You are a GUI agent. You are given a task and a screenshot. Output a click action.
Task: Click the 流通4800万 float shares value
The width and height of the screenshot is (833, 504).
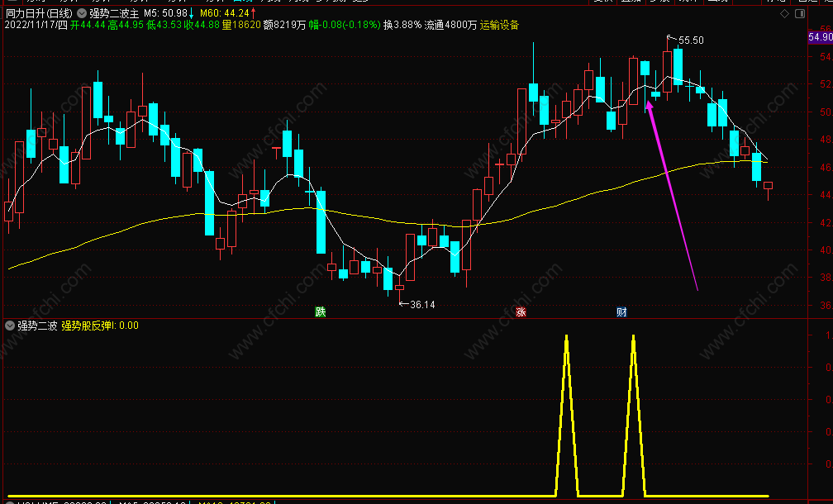[x=450, y=25]
